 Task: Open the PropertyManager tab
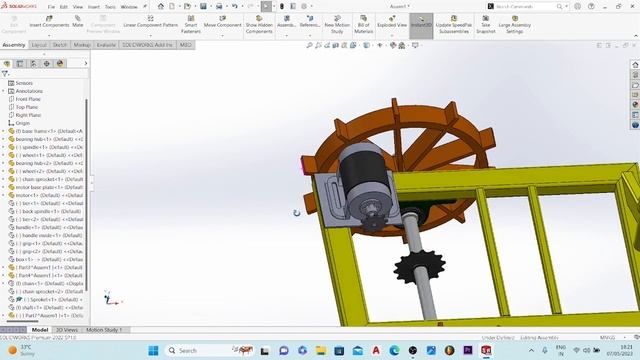coord(20,64)
